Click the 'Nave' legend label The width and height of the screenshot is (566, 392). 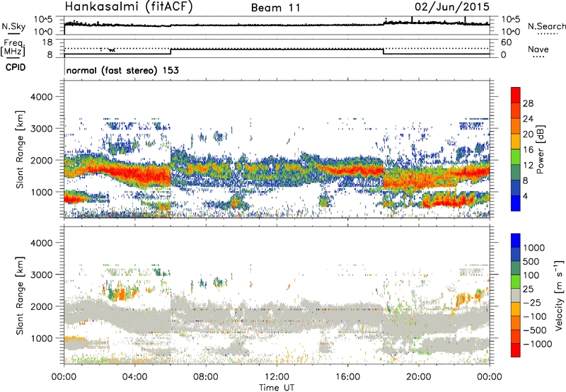click(x=538, y=49)
